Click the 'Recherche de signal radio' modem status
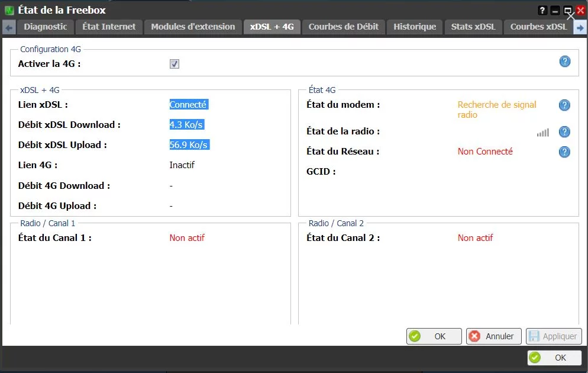This screenshot has height=373, width=588. [x=497, y=110]
